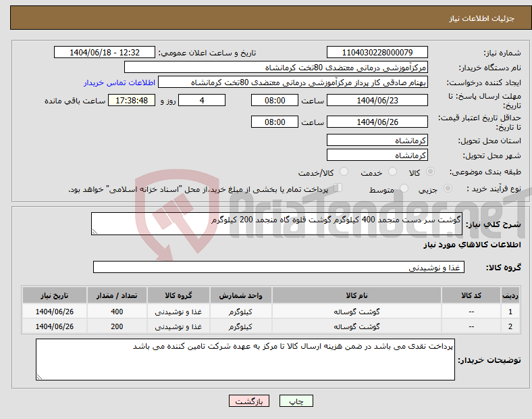
Task: Click the 08:00 time field beside 1404/06/23
Action: 275,100
